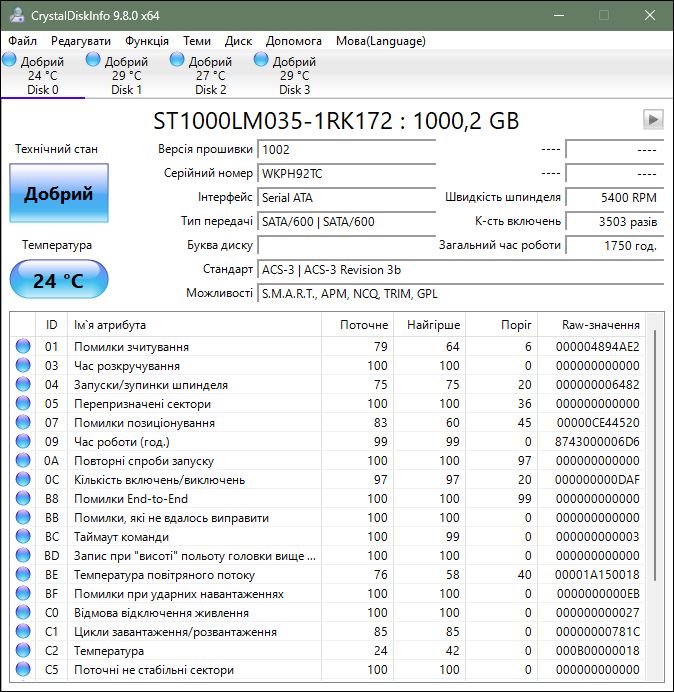
Task: Click the features field S.M.A.R.T., APM, NCQ
Action: coord(460,293)
